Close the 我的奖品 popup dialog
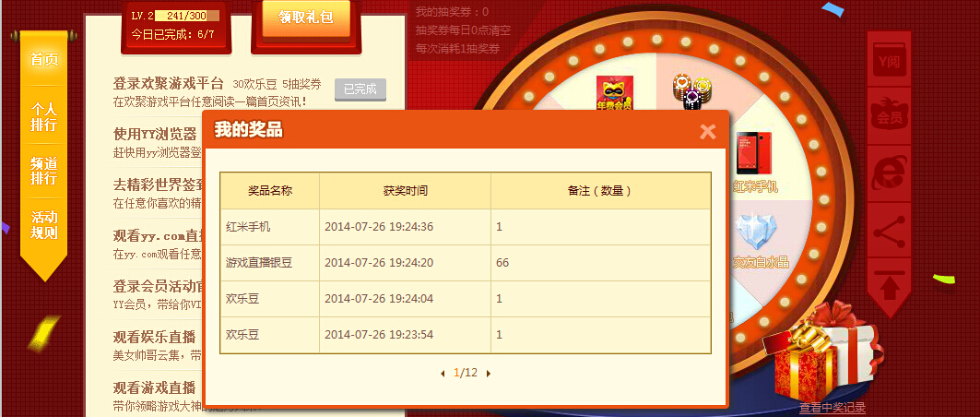 pos(707,131)
